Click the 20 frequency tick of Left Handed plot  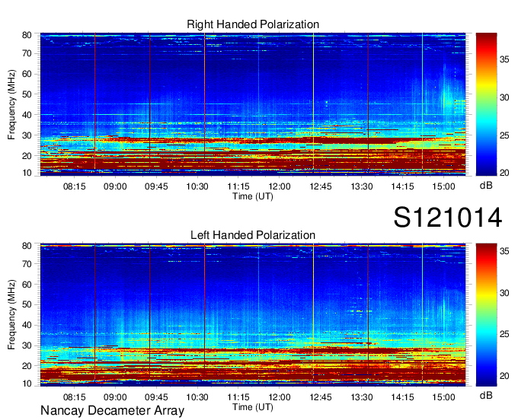point(27,366)
